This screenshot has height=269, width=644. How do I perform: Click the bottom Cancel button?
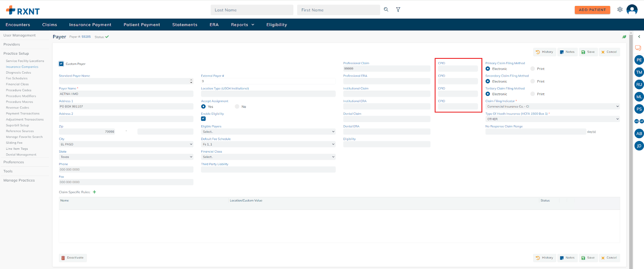[x=609, y=258]
